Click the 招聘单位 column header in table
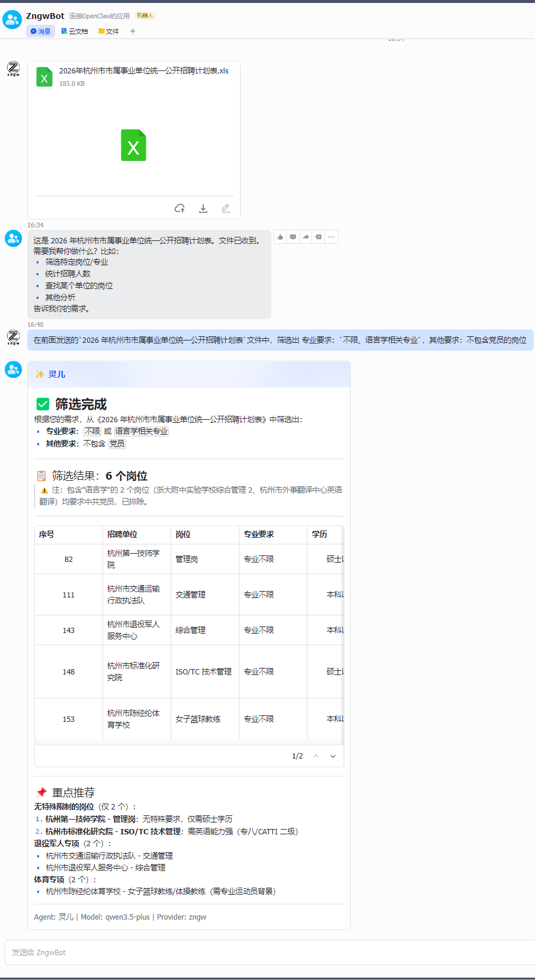The image size is (535, 980). point(122,534)
